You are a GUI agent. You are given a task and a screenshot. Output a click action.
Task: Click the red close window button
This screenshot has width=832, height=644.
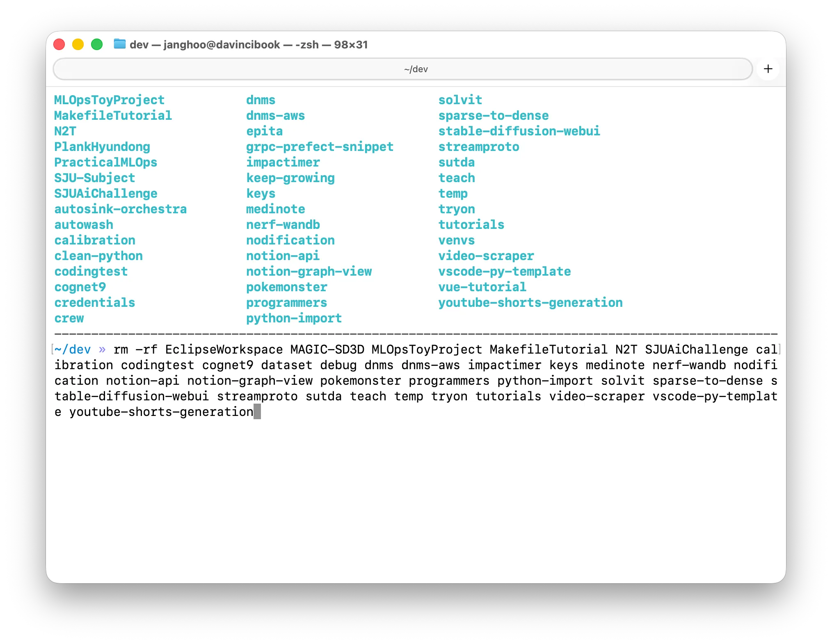pos(59,44)
